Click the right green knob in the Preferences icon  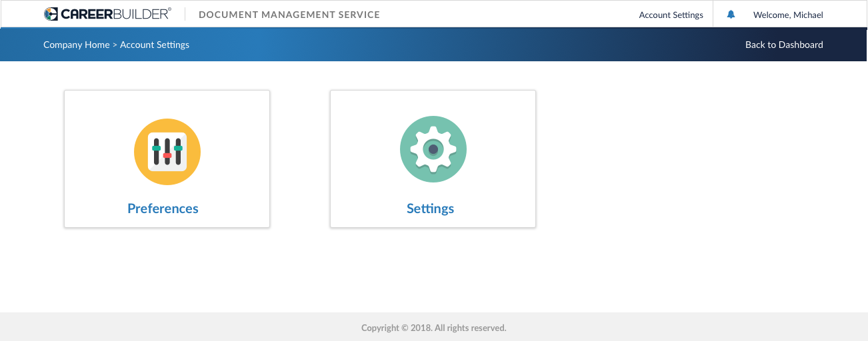[x=178, y=148]
